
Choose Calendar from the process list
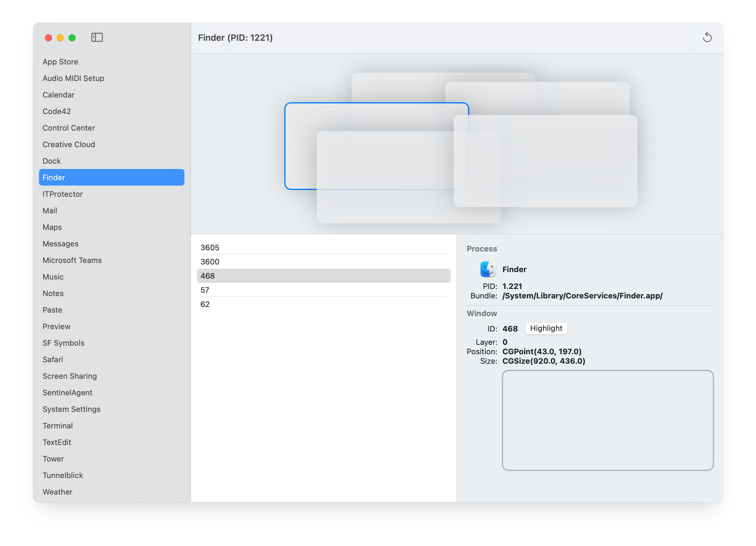click(112, 95)
